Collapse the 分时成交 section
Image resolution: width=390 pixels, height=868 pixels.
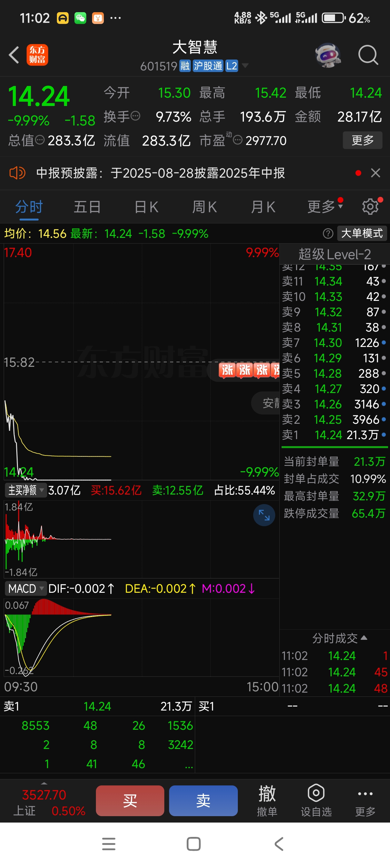click(339, 638)
